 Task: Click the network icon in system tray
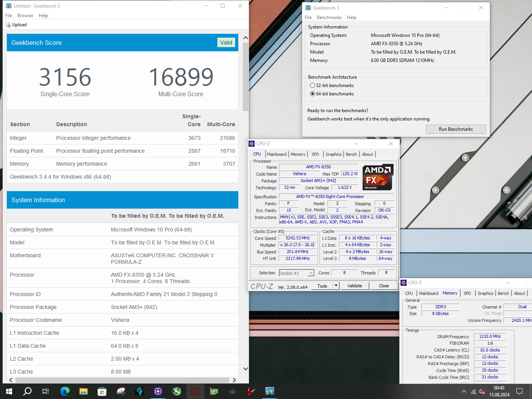point(473,391)
